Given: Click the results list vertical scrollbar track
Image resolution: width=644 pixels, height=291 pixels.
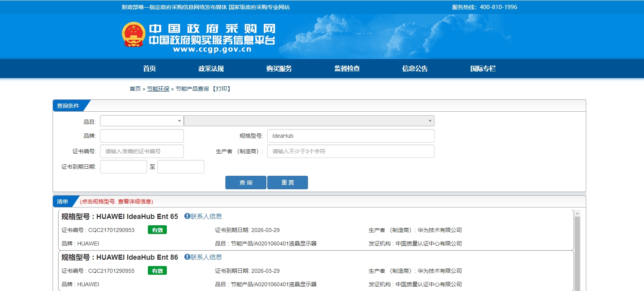Looking at the screenshot, I should click(x=577, y=254).
